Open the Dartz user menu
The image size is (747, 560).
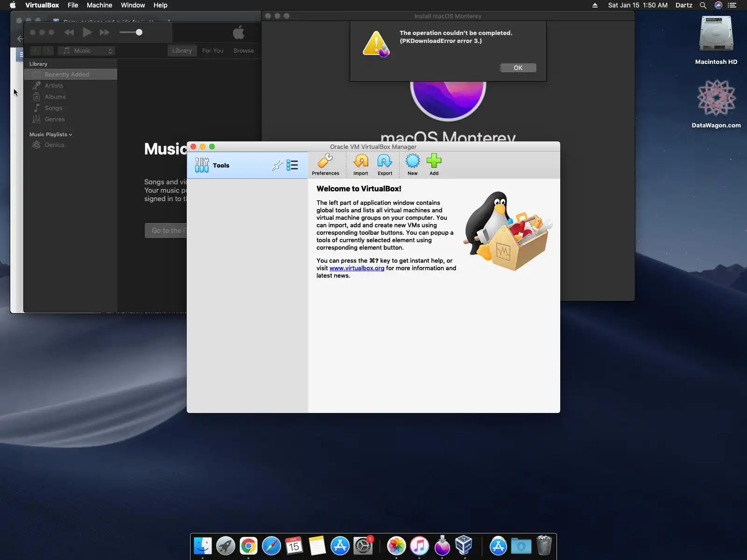(684, 5)
